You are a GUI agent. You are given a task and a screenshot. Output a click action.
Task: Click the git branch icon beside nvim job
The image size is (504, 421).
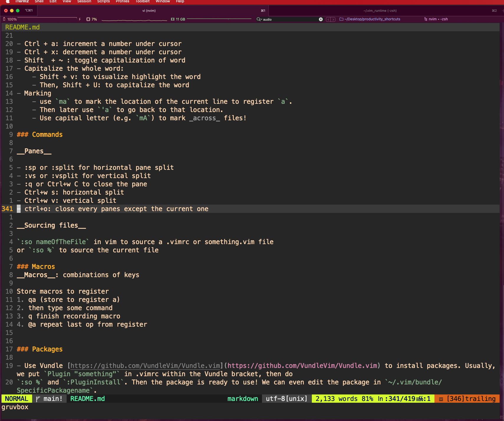coord(426,19)
